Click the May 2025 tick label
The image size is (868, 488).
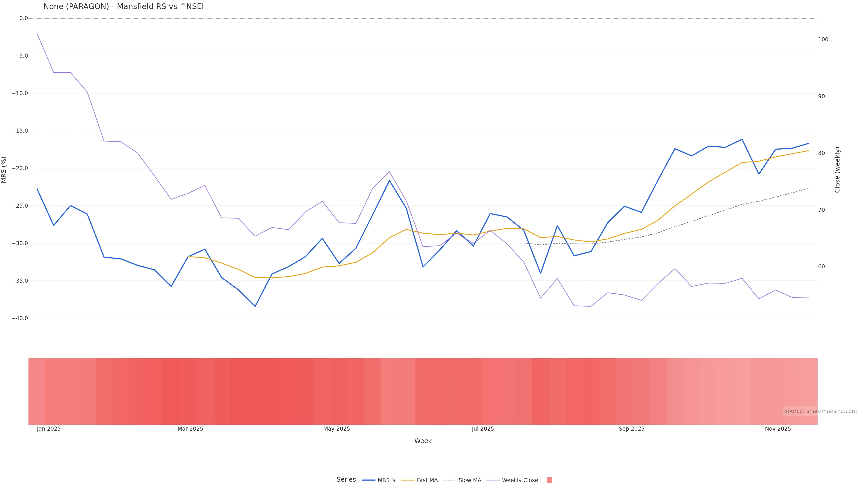pyautogui.click(x=337, y=429)
